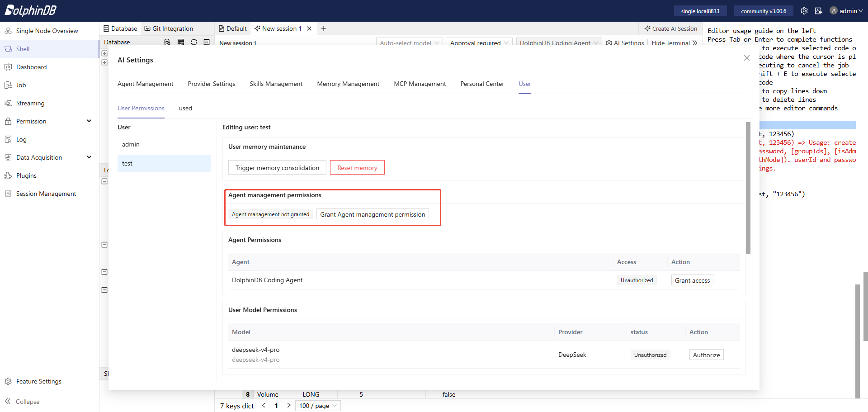Switch to Provider Settings tab
The image size is (868, 412).
point(212,84)
